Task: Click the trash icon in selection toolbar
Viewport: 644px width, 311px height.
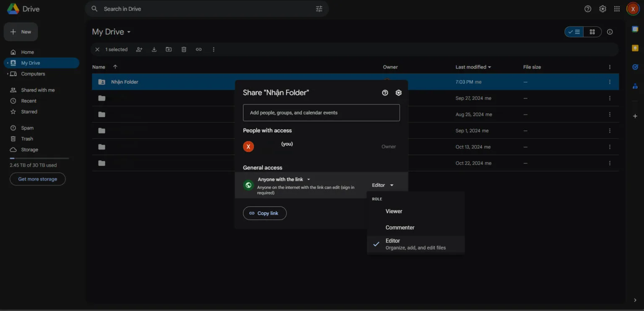Action: 184,50
